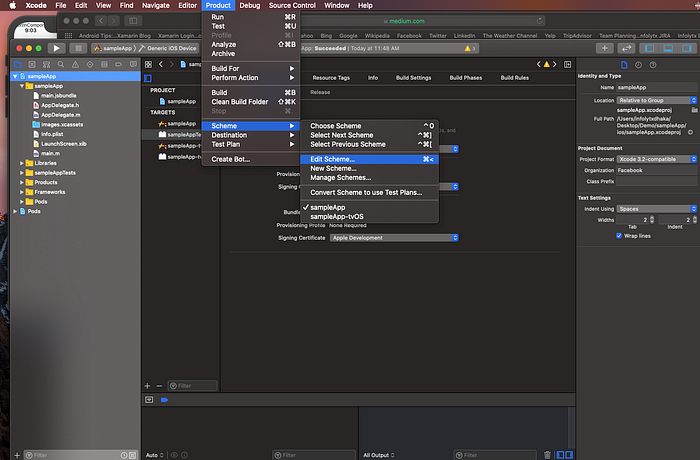Toggle the navigator pane visibility button
The image size is (700, 460).
tap(650, 48)
